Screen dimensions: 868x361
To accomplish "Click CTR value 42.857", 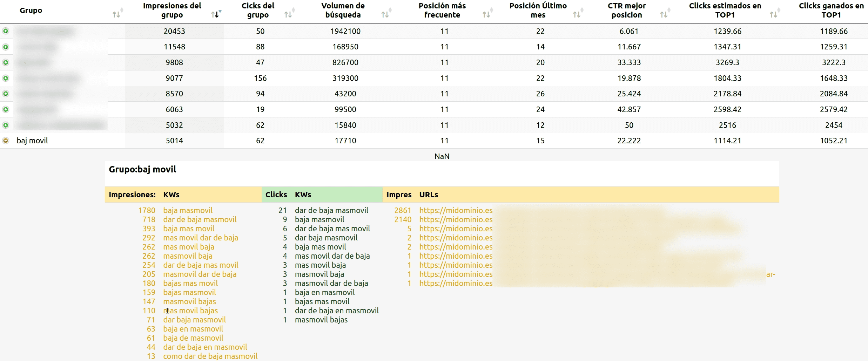I will coord(629,109).
